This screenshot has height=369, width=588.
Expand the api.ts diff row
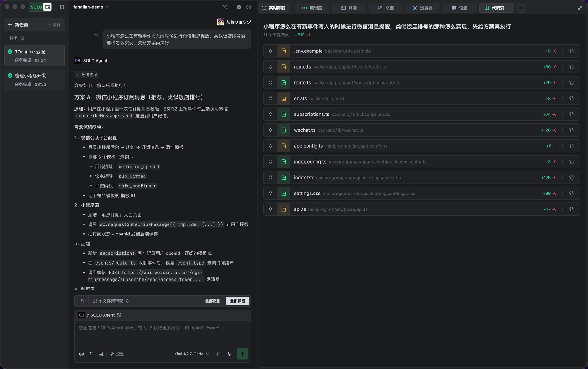pos(271,209)
